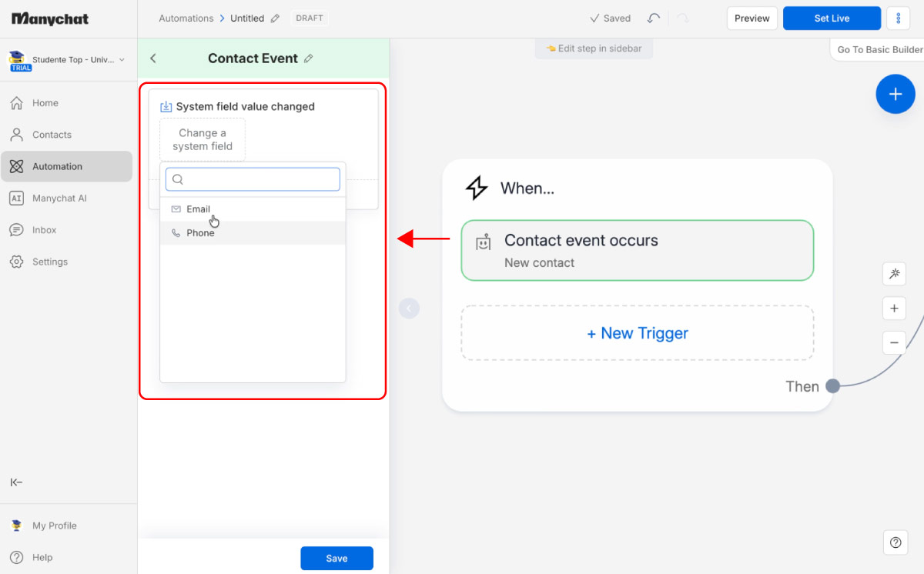Expand the Studente Top account dropdown
The width and height of the screenshot is (924, 574).
122,59
